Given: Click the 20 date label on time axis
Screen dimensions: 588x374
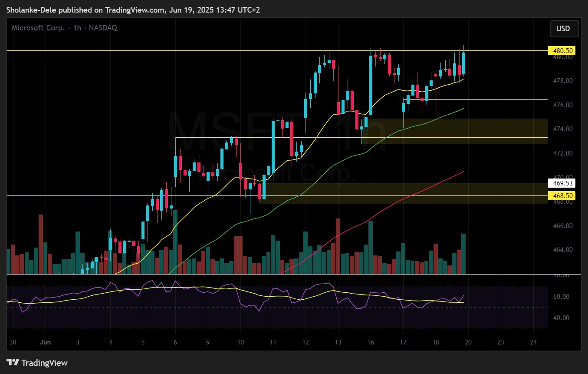Looking at the screenshot, I should coord(468,342).
